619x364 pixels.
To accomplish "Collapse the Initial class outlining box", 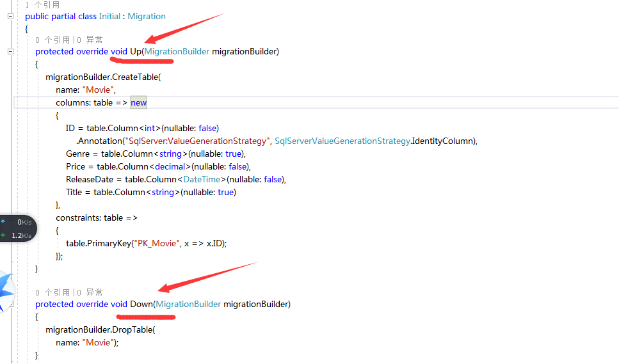I will 11,17.
